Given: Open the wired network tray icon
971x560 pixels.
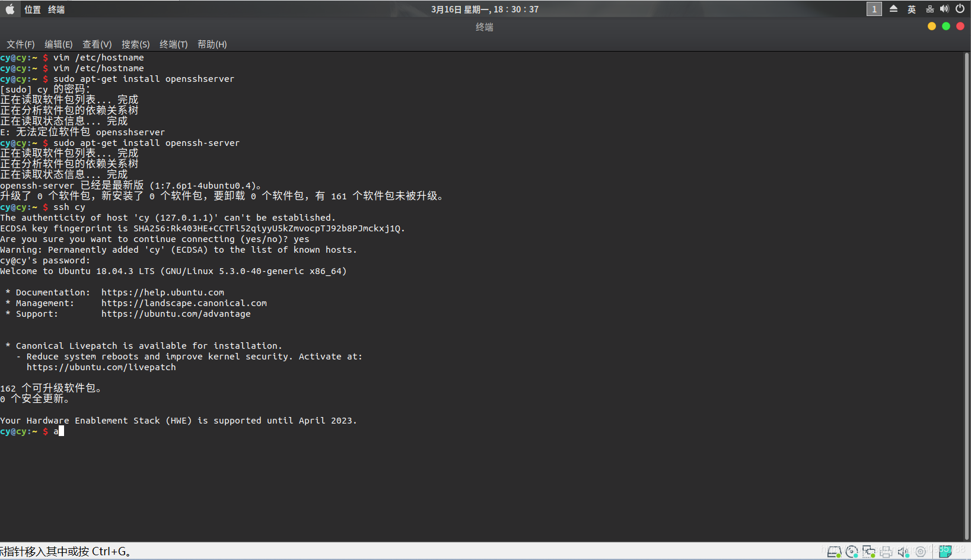Looking at the screenshot, I should (x=929, y=9).
